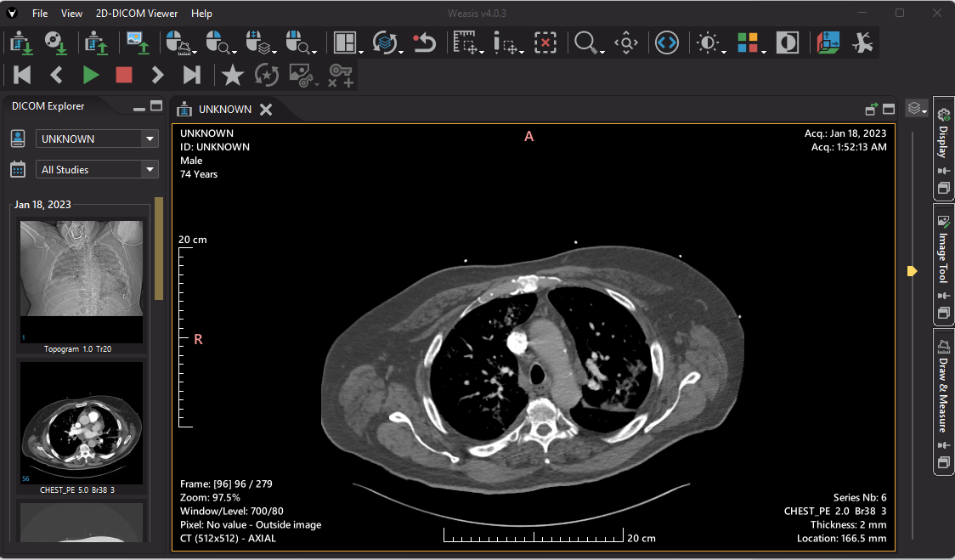
Task: Expand the All Studies combo box
Action: tap(150, 169)
